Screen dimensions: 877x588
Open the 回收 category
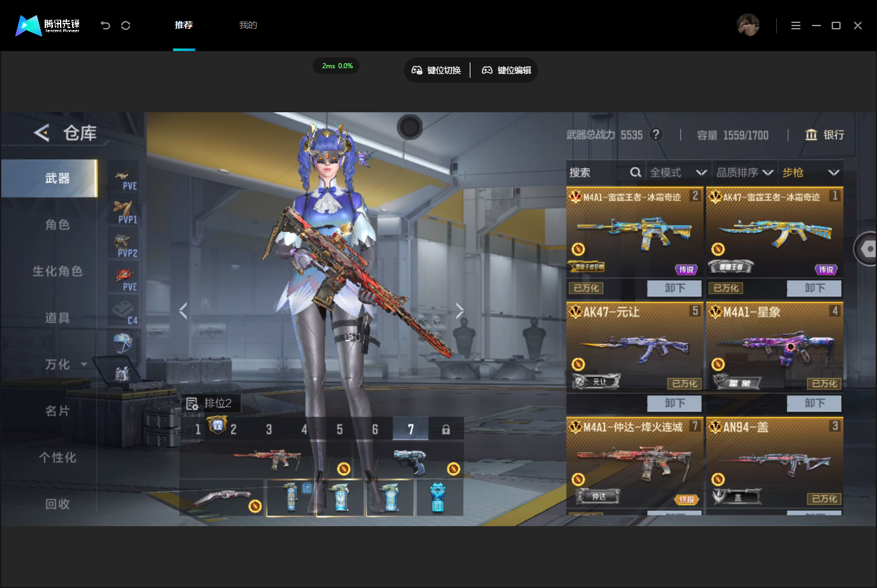point(57,504)
